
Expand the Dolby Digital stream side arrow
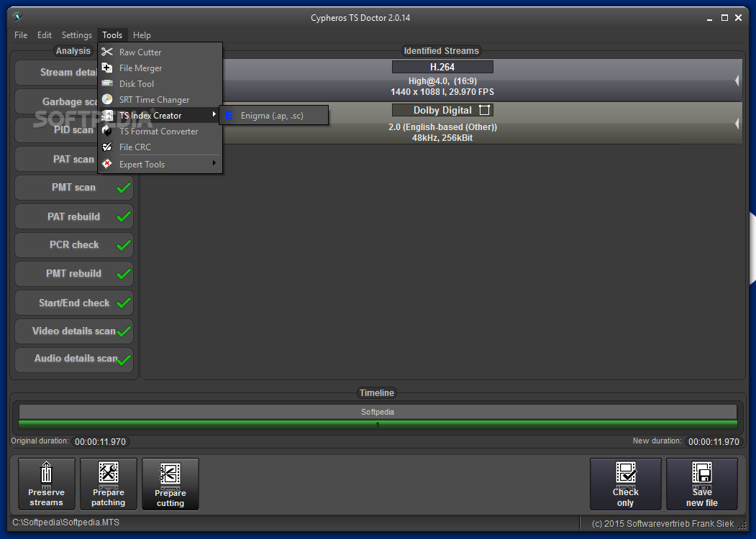pos(737,124)
